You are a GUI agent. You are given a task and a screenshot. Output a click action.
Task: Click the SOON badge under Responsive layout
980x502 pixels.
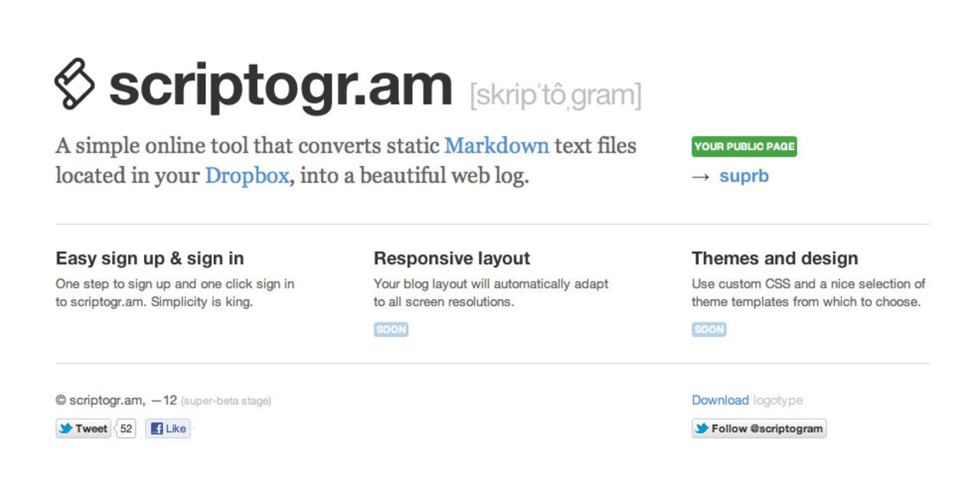click(390, 330)
